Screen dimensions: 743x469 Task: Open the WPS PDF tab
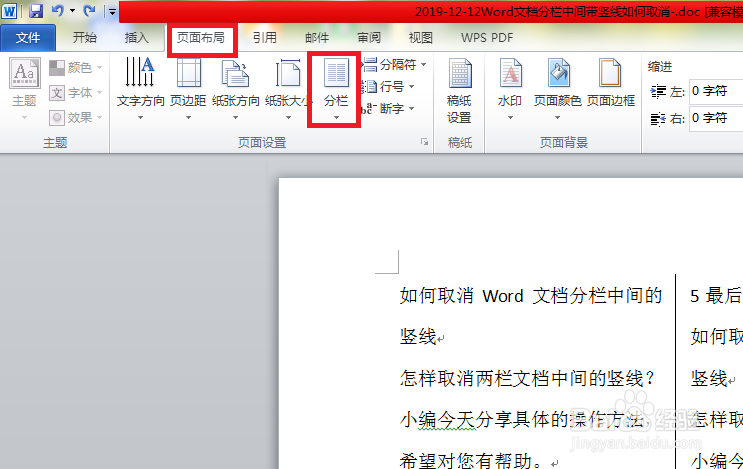[487, 37]
